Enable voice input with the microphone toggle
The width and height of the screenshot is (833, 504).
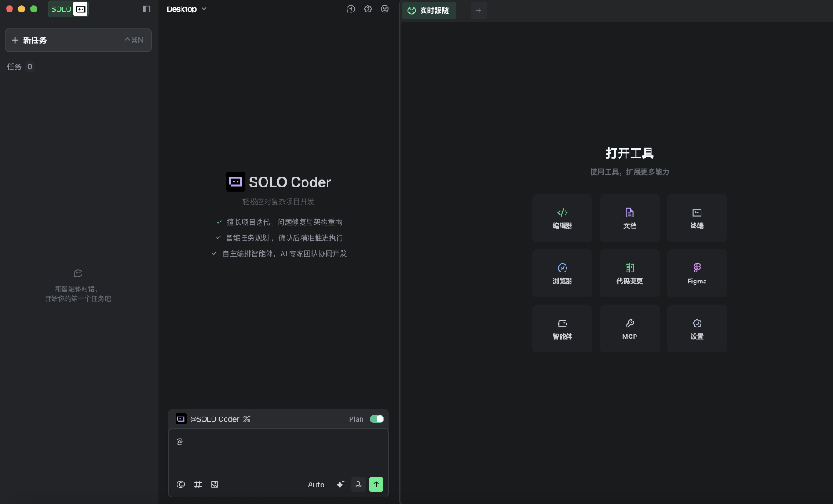[357, 484]
